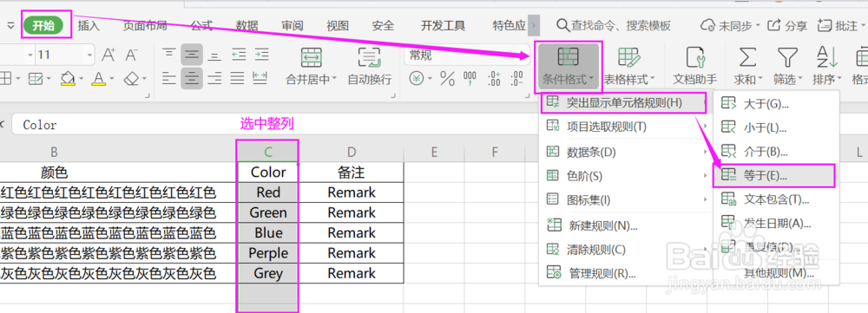Click the 分享 (Share) button
This screenshot has height=313, width=868.
[788, 25]
